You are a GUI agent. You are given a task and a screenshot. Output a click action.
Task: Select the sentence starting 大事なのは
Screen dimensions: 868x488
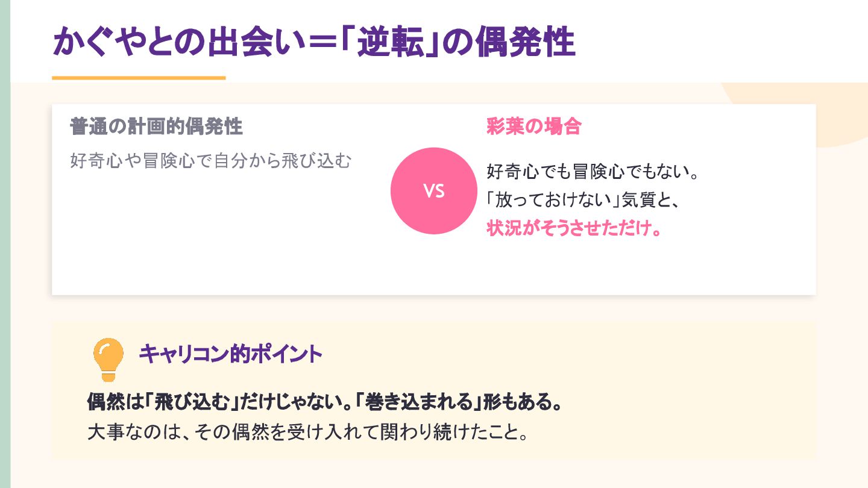coord(307,432)
